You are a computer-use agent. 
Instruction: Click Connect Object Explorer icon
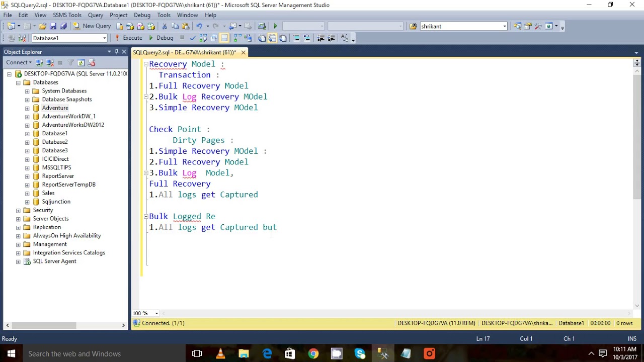[x=39, y=62]
